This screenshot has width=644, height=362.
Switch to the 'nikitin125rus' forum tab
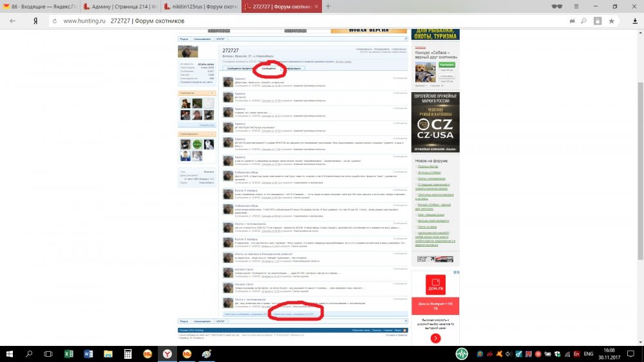pyautogui.click(x=200, y=6)
